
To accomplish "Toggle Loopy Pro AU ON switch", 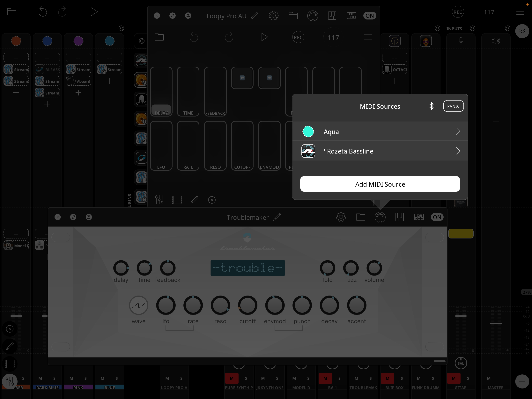I will point(369,16).
